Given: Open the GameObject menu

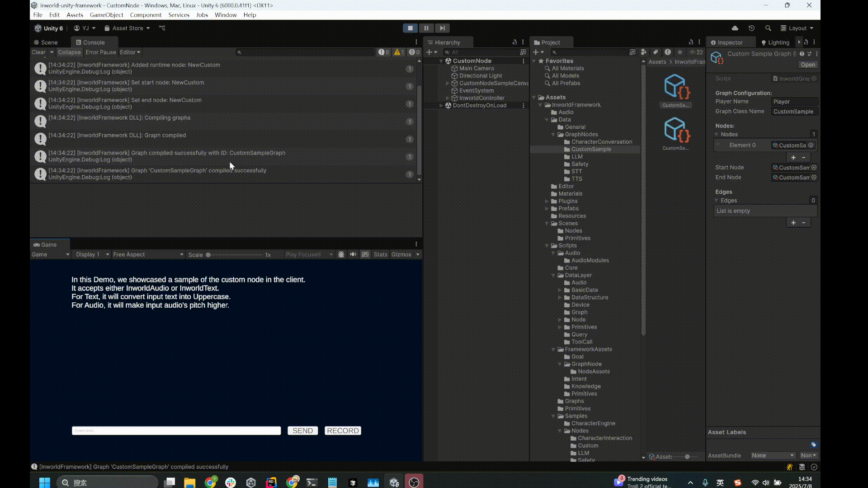Looking at the screenshot, I should pyautogui.click(x=106, y=15).
